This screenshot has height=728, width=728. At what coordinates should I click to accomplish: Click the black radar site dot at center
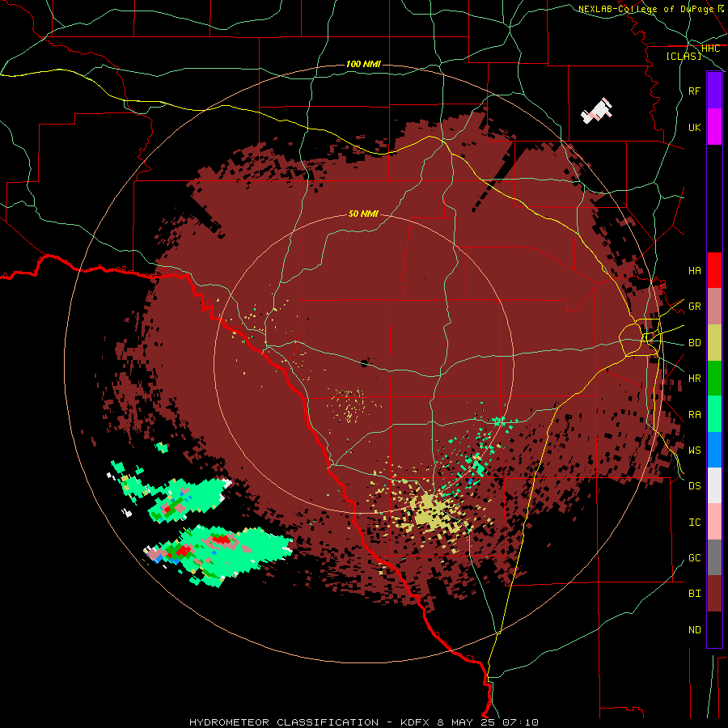(364, 363)
